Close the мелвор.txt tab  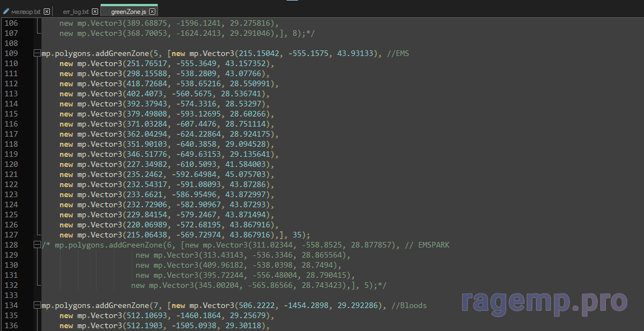coord(47,12)
